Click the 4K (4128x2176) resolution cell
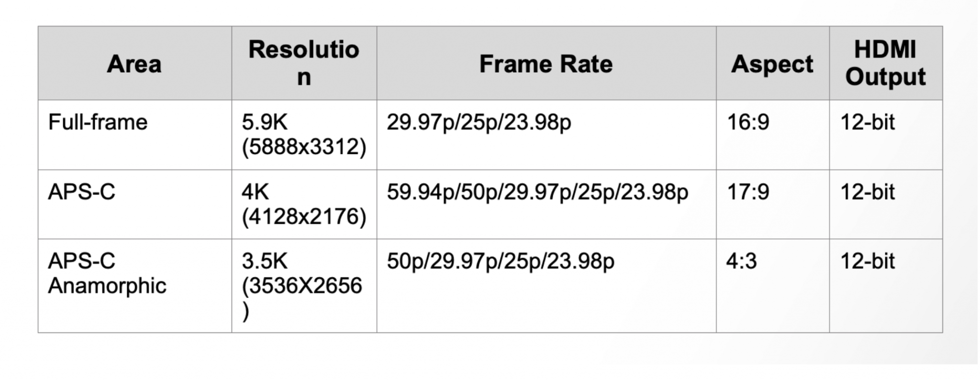The height and width of the screenshot is (380, 980). (304, 204)
